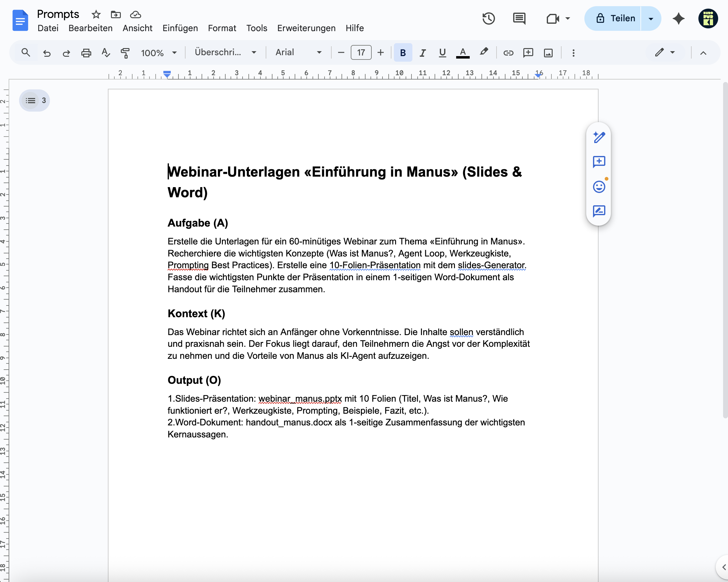
Task: Click the font size input field
Action: [361, 53]
